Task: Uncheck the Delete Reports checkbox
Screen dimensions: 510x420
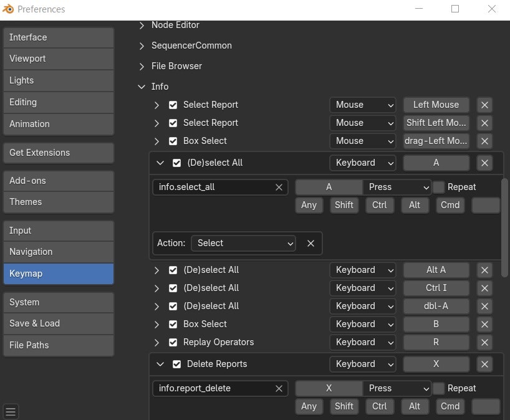Action: pos(176,364)
